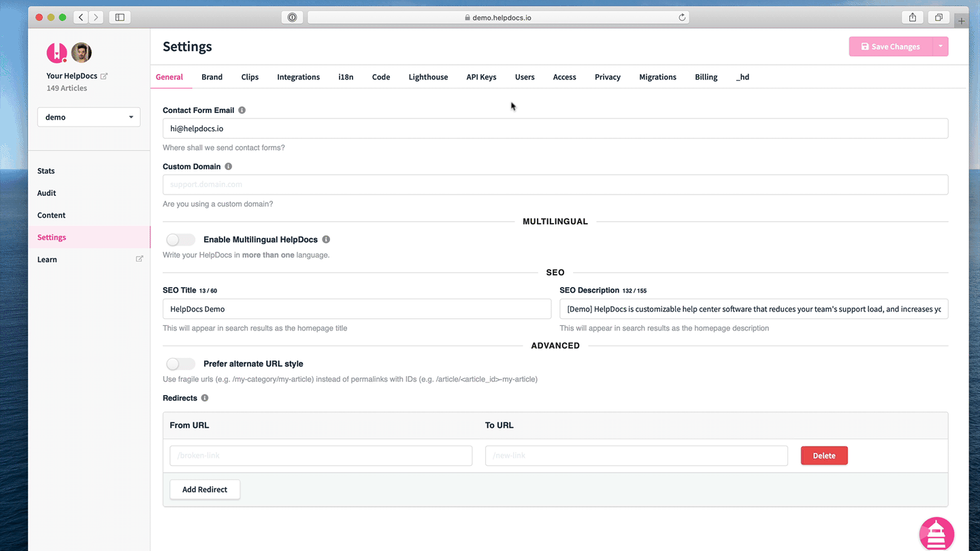Show info for Enable Multilingual HelpDocs
The image size is (980, 551).
(326, 239)
